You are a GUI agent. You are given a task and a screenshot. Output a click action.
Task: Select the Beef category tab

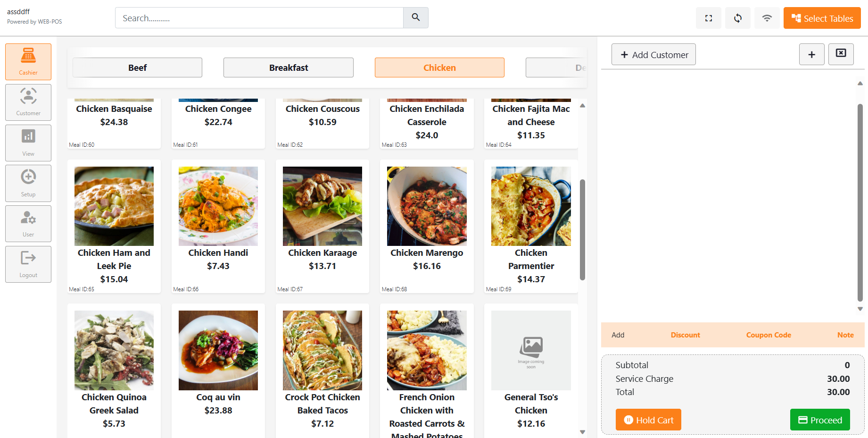pyautogui.click(x=137, y=67)
